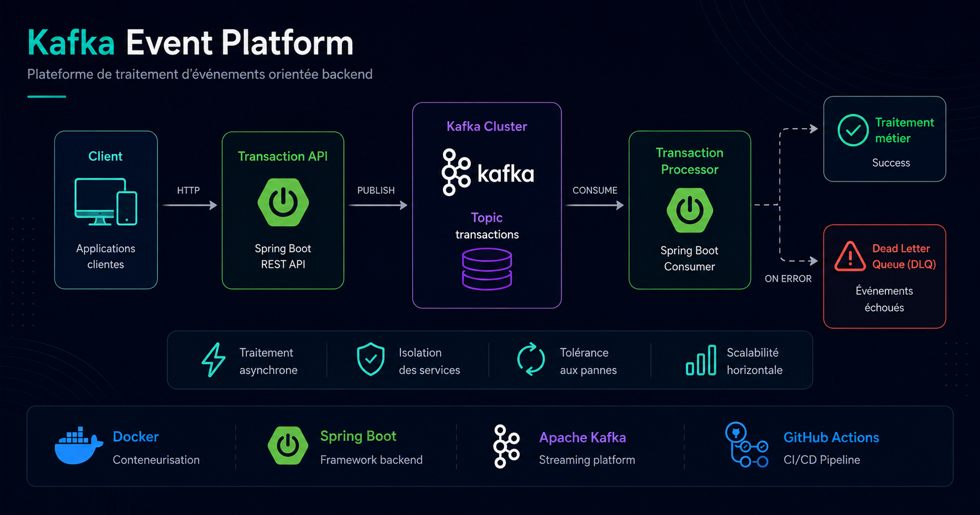Click the Docker whale icon
The width and height of the screenshot is (980, 515).
79,445
